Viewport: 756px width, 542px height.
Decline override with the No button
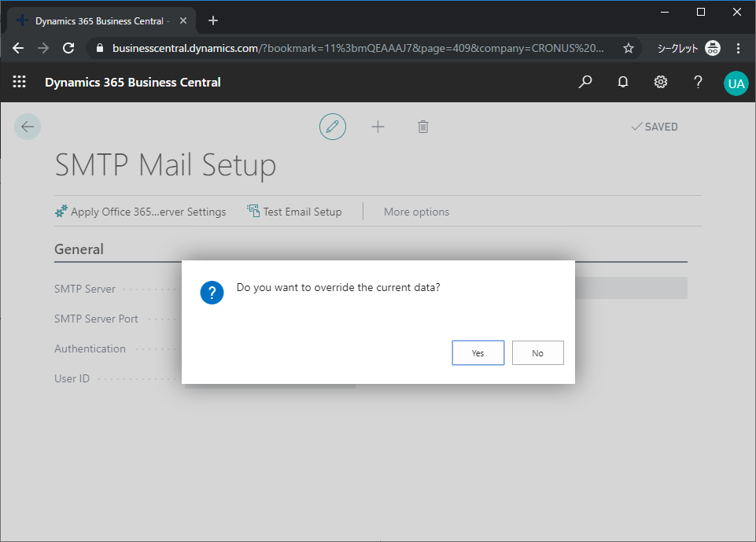click(x=537, y=353)
